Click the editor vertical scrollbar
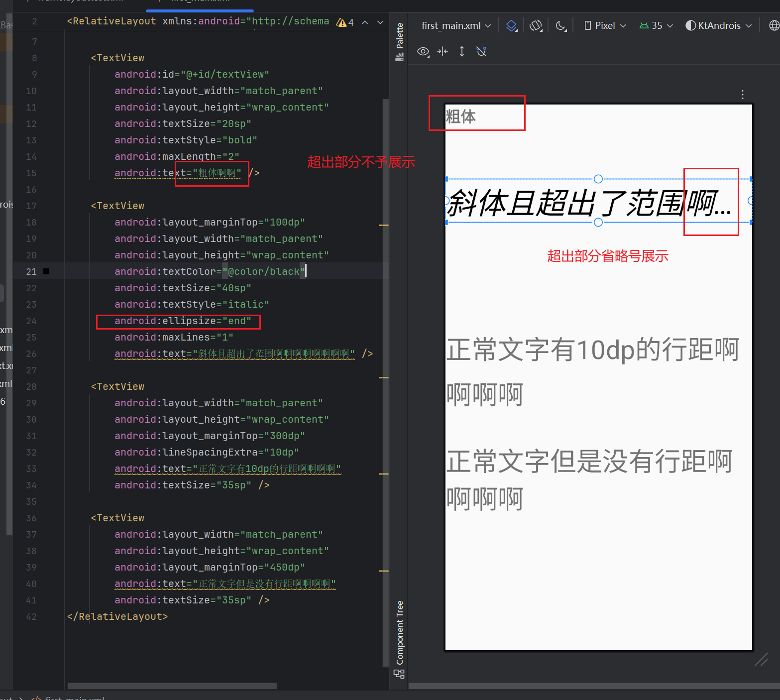The height and width of the screenshot is (700, 780). [385, 382]
